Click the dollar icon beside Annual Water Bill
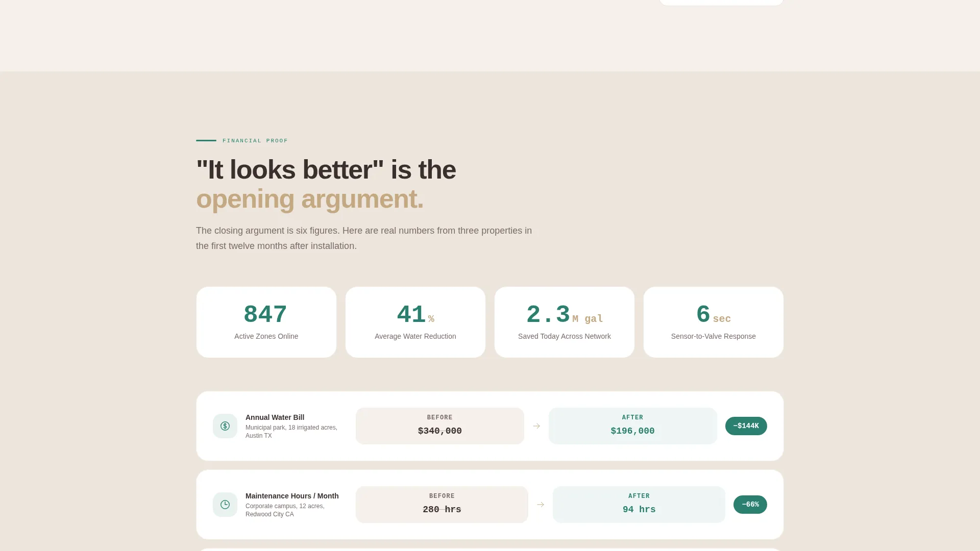Screen dimensions: 980x551 click(x=225, y=426)
